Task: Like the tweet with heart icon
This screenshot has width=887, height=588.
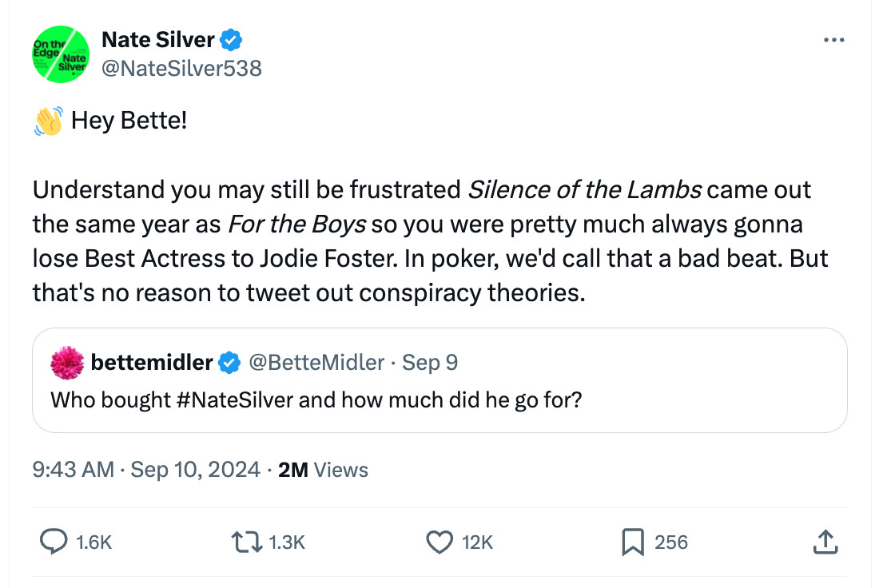Action: point(440,542)
